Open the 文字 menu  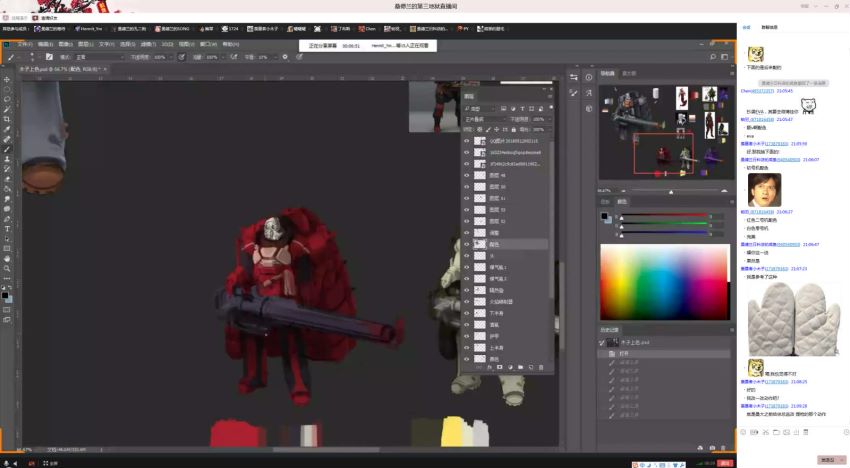(x=106, y=44)
